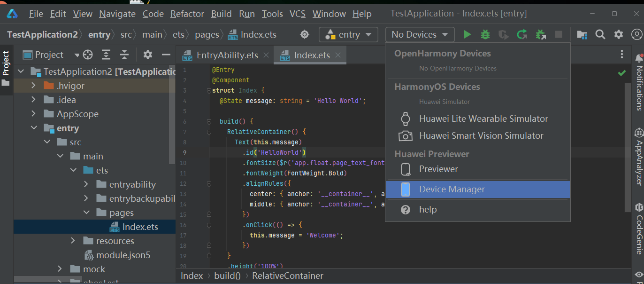The image size is (644, 284).
Task: Click line number 9 in the gutter
Action: (x=185, y=152)
